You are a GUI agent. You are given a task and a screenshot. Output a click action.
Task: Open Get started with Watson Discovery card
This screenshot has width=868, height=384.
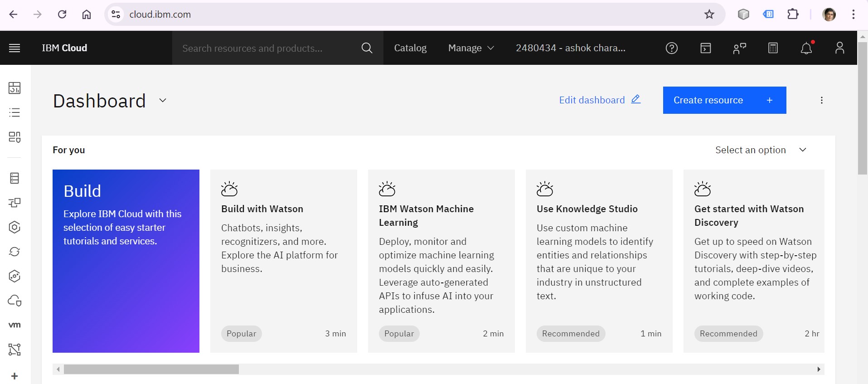[754, 261]
